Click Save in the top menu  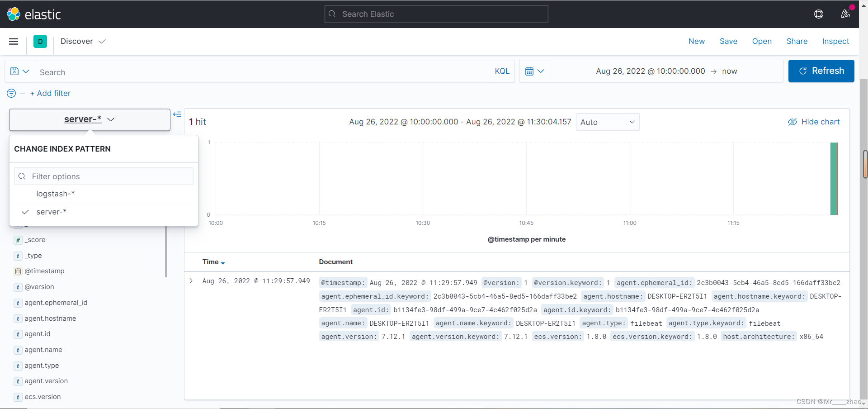(x=728, y=41)
